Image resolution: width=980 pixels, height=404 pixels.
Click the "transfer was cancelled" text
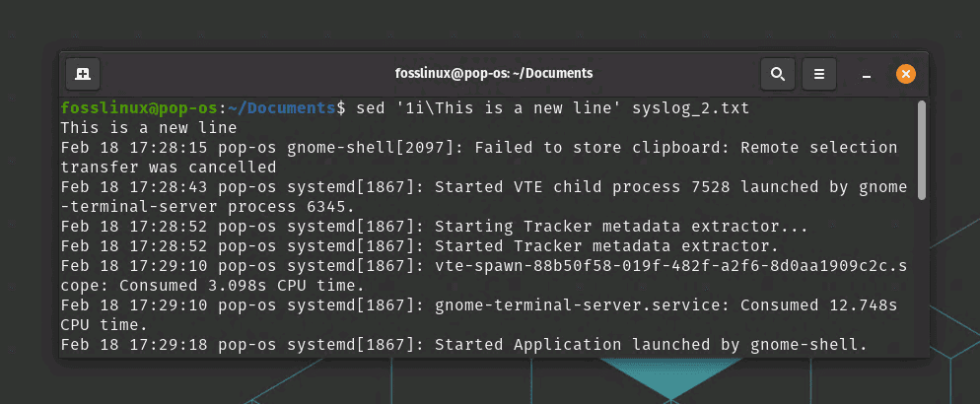click(169, 168)
